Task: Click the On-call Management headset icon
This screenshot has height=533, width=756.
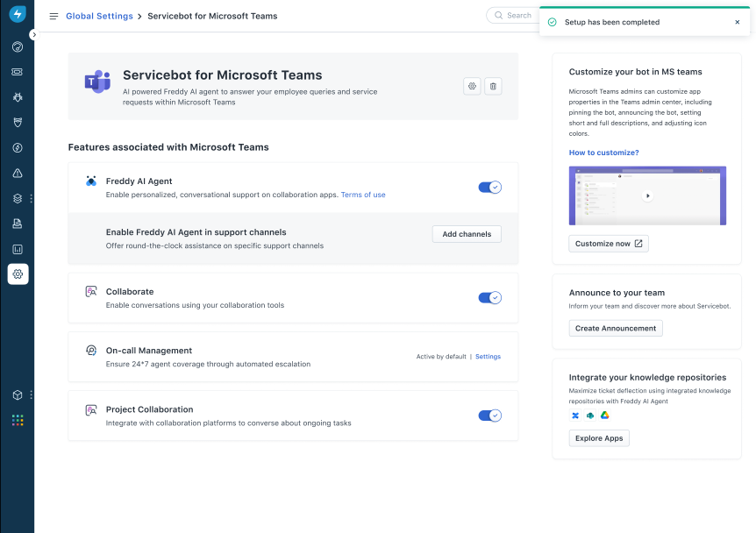Action: pyautogui.click(x=91, y=351)
